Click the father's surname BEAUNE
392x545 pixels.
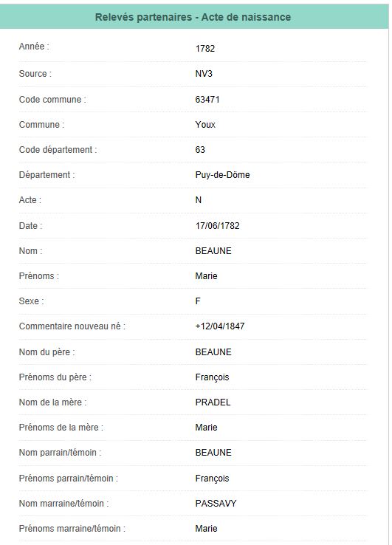pos(213,352)
